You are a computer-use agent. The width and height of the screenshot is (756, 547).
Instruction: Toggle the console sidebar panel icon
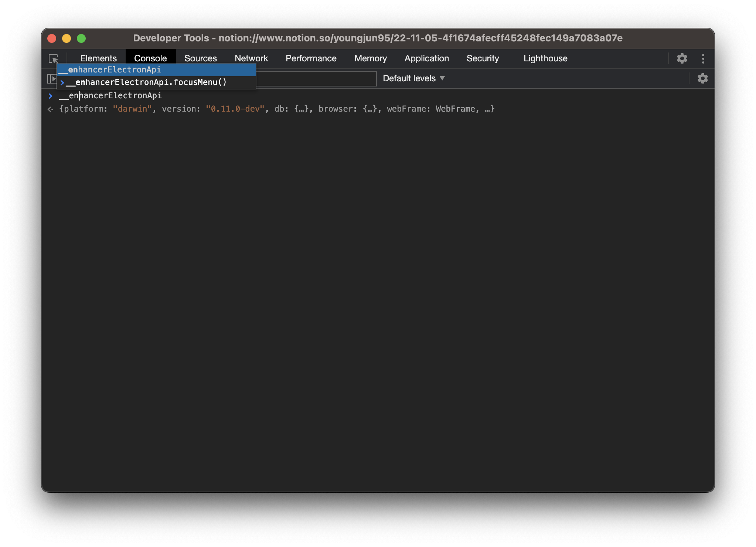click(51, 78)
